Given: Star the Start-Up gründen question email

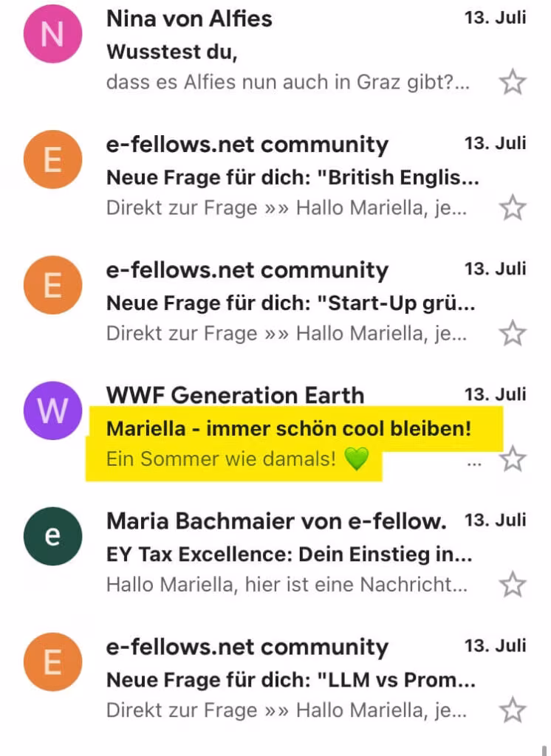Looking at the screenshot, I should pos(512,333).
